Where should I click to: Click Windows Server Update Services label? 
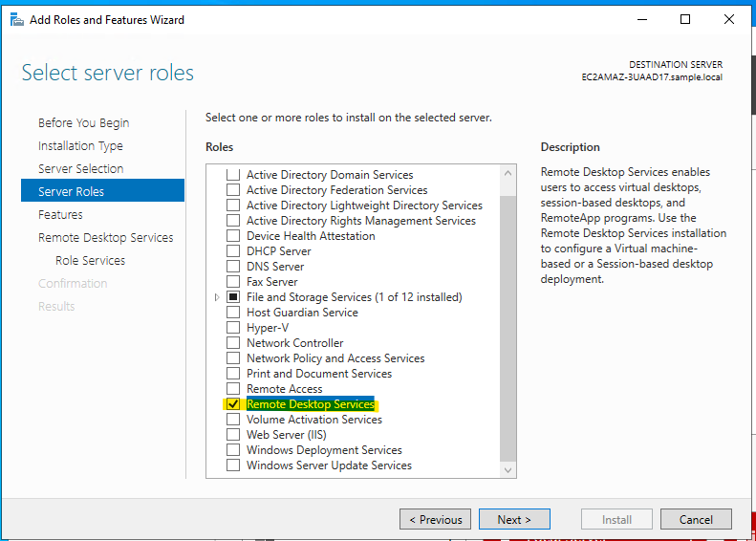click(330, 465)
